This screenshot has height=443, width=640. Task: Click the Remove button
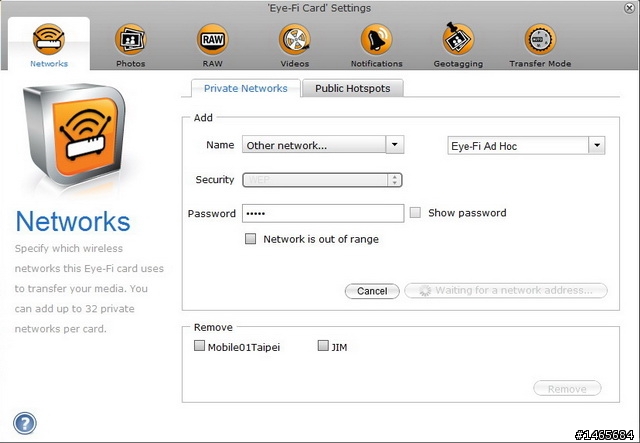(567, 388)
